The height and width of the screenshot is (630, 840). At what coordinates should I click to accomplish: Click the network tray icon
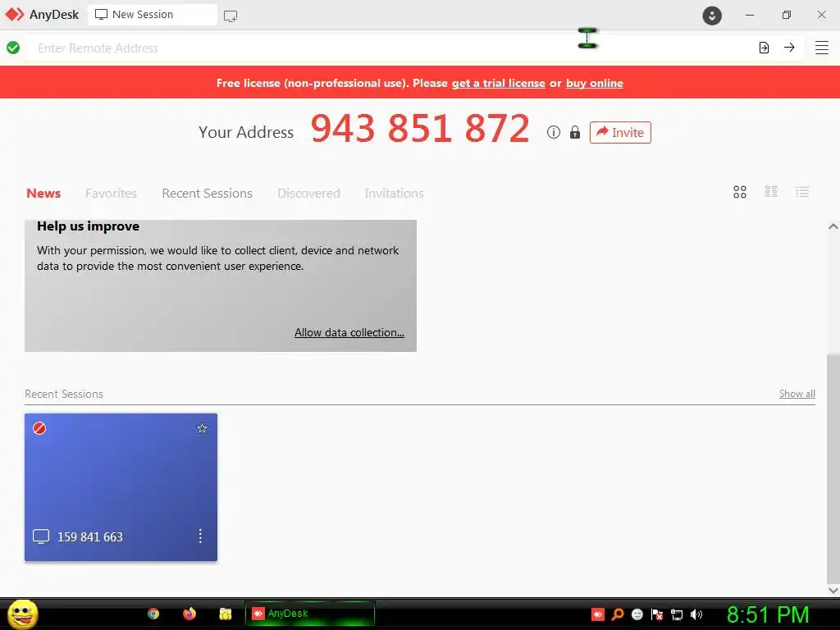(x=677, y=614)
